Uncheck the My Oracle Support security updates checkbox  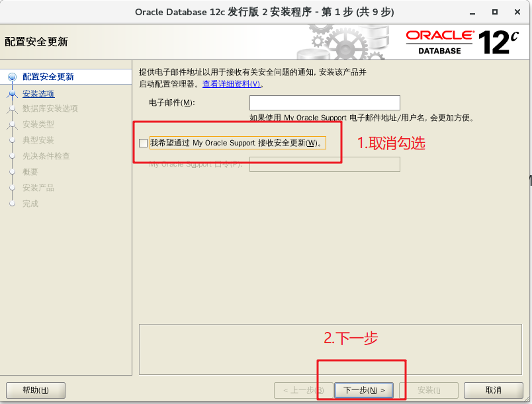point(143,143)
